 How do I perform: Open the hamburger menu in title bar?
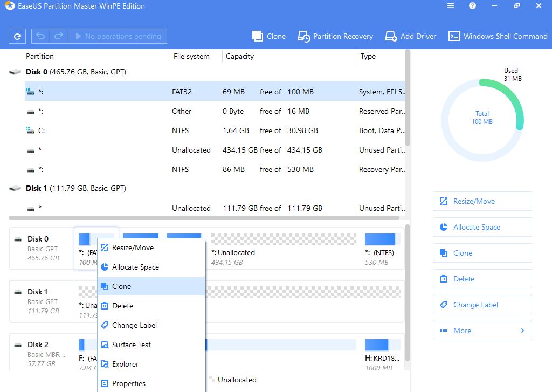(450, 6)
